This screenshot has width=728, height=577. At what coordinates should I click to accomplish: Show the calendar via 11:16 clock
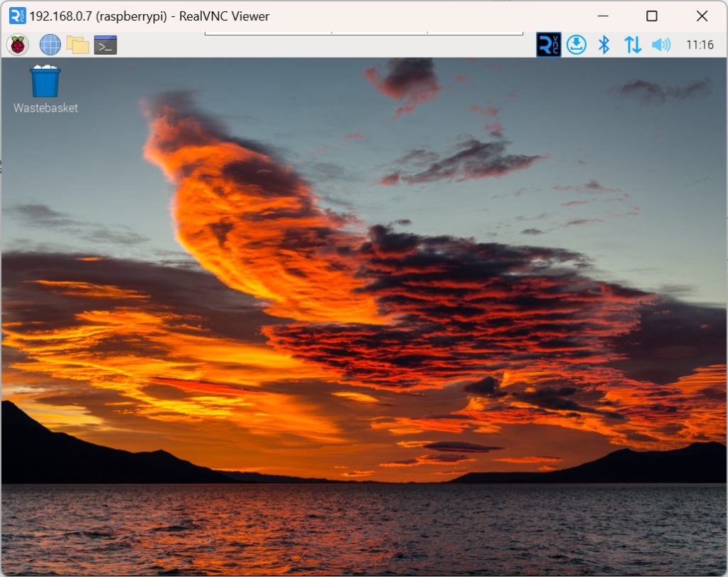(700, 45)
